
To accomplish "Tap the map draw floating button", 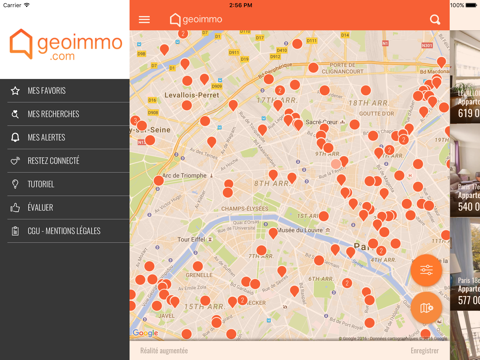I will coord(426,308).
